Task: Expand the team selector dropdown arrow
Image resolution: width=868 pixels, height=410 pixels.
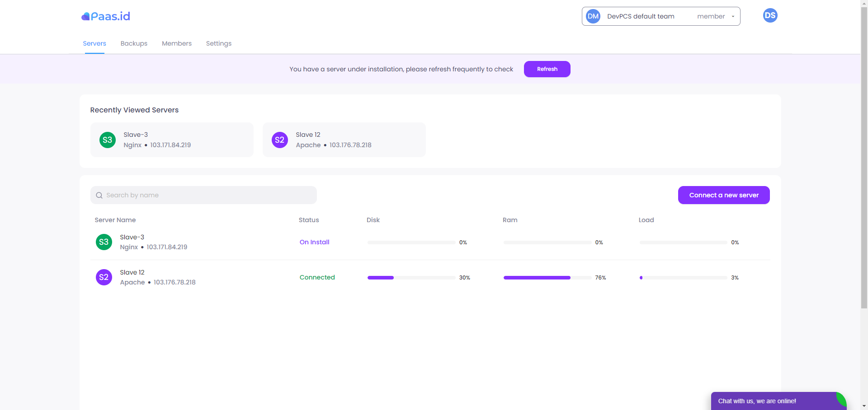Action: (x=733, y=17)
